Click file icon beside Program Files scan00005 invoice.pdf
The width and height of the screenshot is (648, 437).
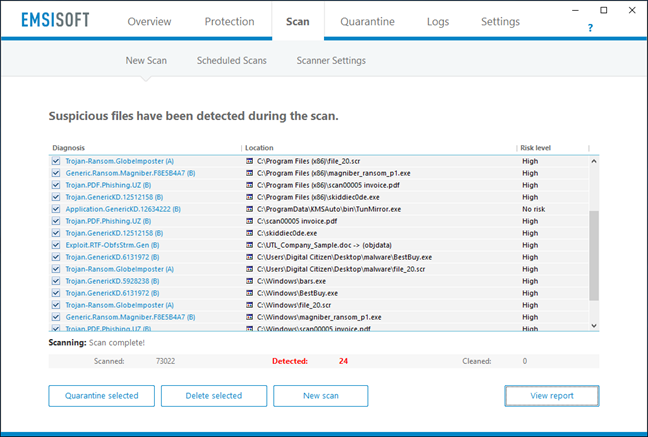(250, 185)
